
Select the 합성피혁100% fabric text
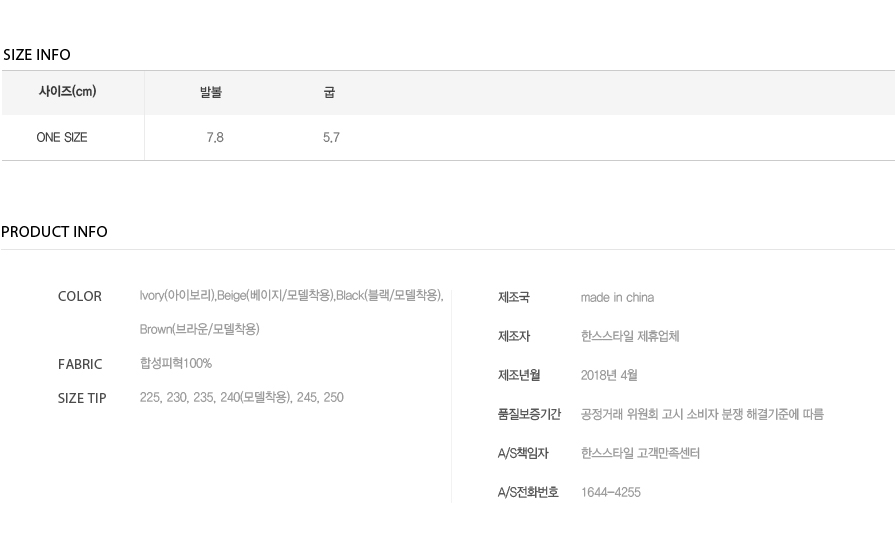176,363
